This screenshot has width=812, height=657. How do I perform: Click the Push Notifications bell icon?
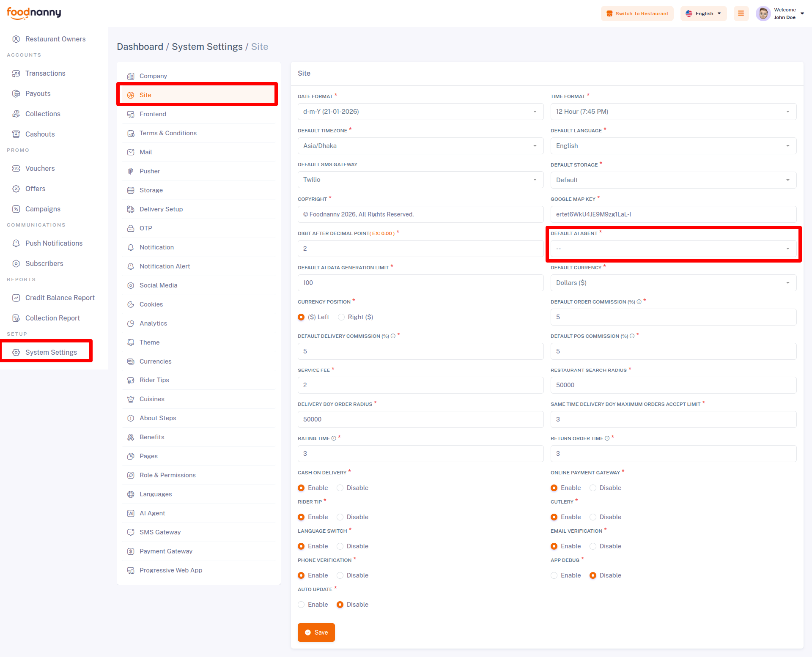point(16,243)
